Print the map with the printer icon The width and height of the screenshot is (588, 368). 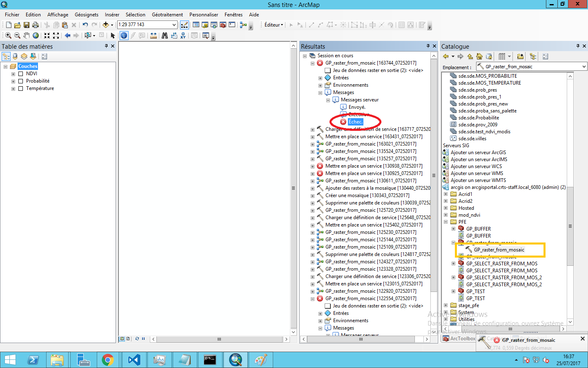pos(36,25)
